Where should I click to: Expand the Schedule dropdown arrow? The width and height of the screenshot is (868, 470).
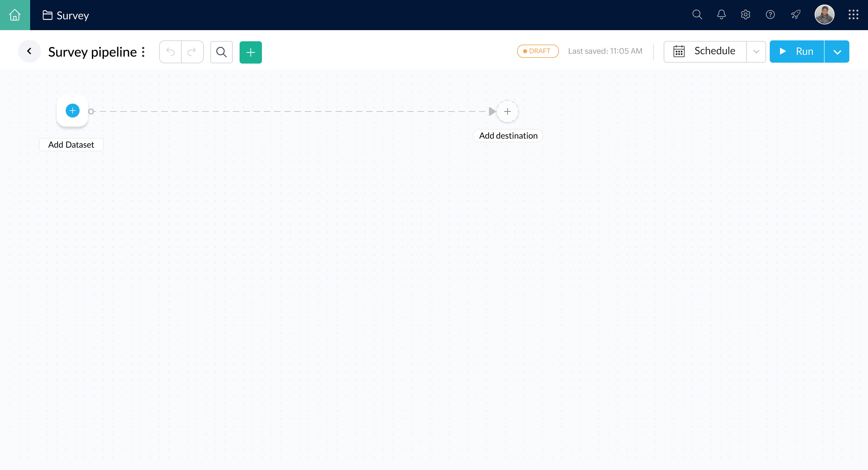[756, 52]
